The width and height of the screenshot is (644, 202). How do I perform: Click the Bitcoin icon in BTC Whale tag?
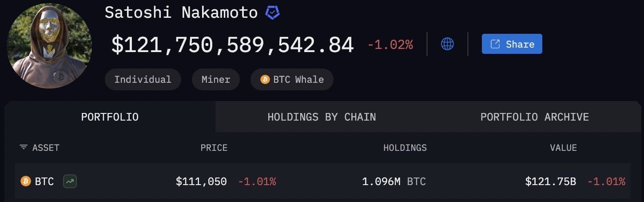265,80
